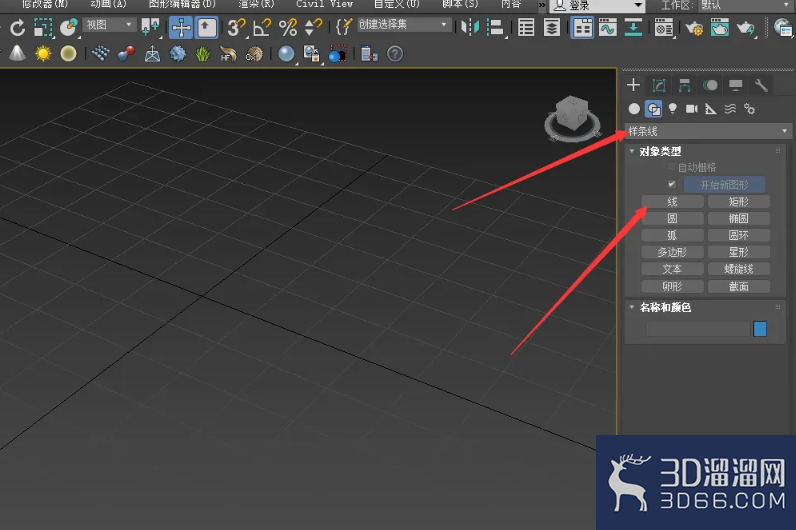This screenshot has height=530, width=796.
Task: Click the Ox yarn ball icon
Action: 254,53
